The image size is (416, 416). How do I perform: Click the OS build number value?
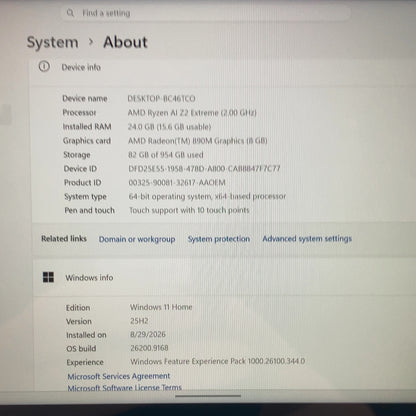[x=149, y=348]
